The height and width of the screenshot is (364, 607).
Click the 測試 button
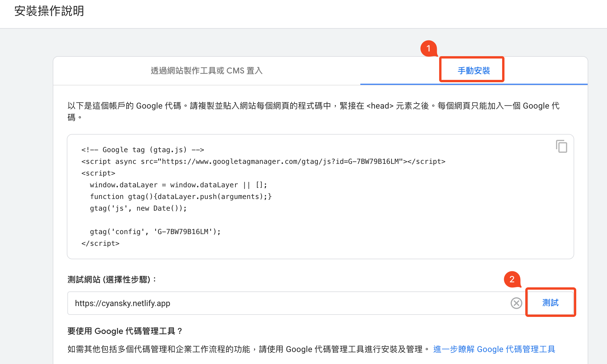coord(550,303)
